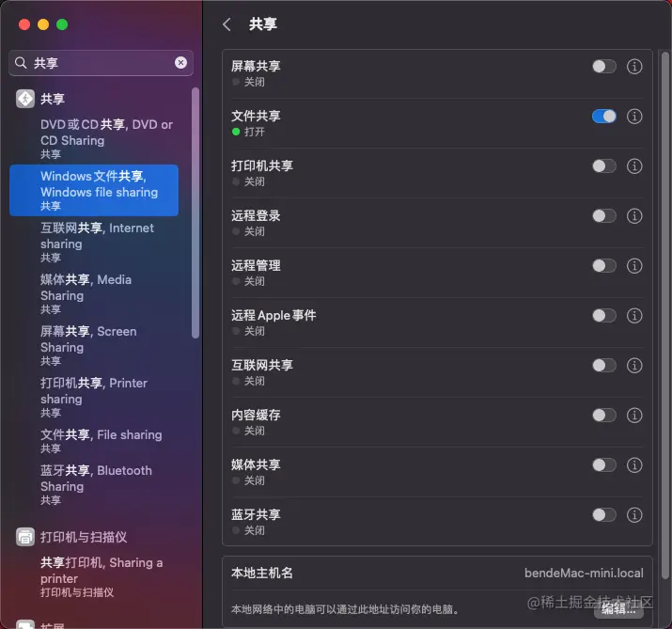Toggle the 互联网共享 switch on
The image size is (672, 629).
(604, 366)
